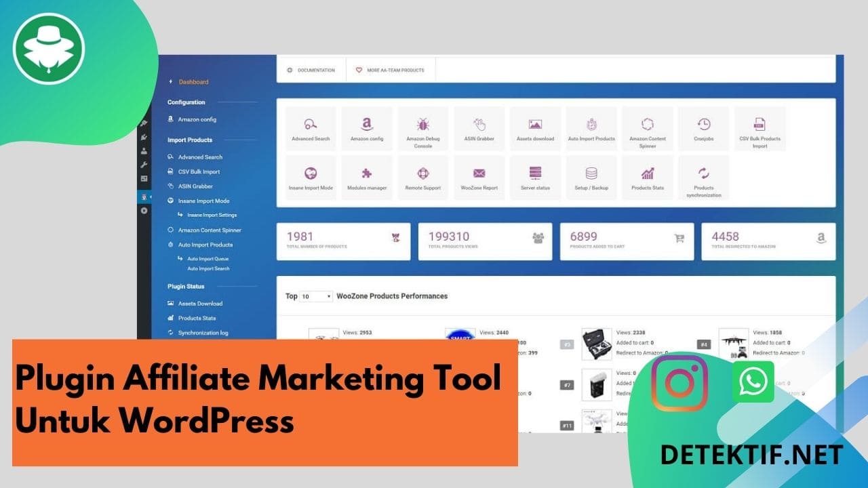Screen dimensions: 868x488
Task: Select Dashboard in the sidebar
Action: [193, 82]
